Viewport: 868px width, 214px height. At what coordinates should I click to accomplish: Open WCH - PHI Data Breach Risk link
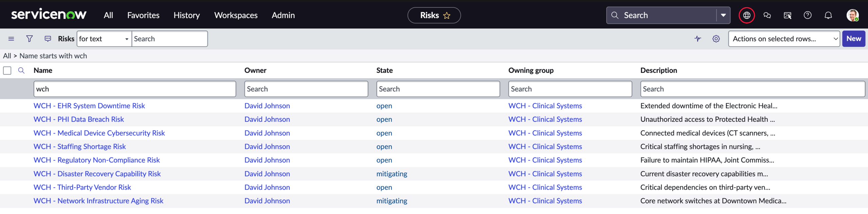tap(79, 119)
